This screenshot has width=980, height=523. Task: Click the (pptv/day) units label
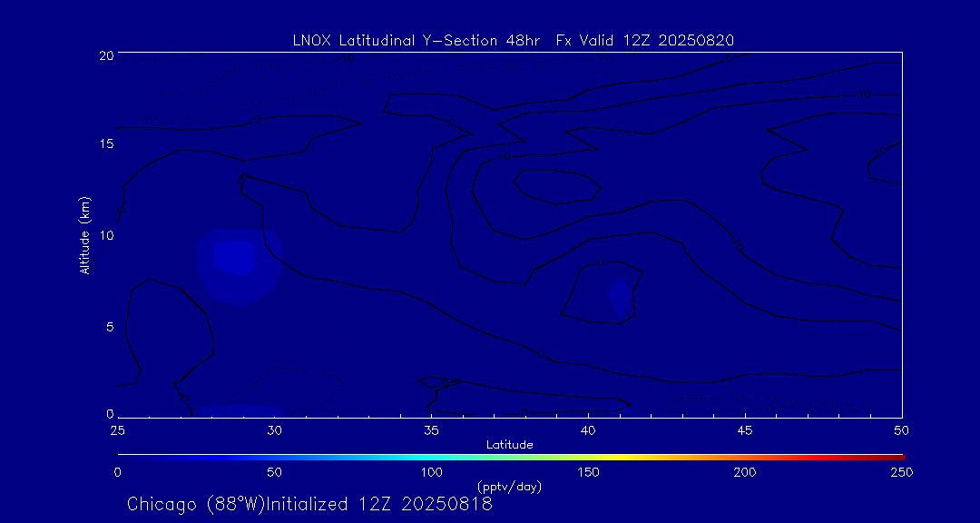(x=509, y=487)
